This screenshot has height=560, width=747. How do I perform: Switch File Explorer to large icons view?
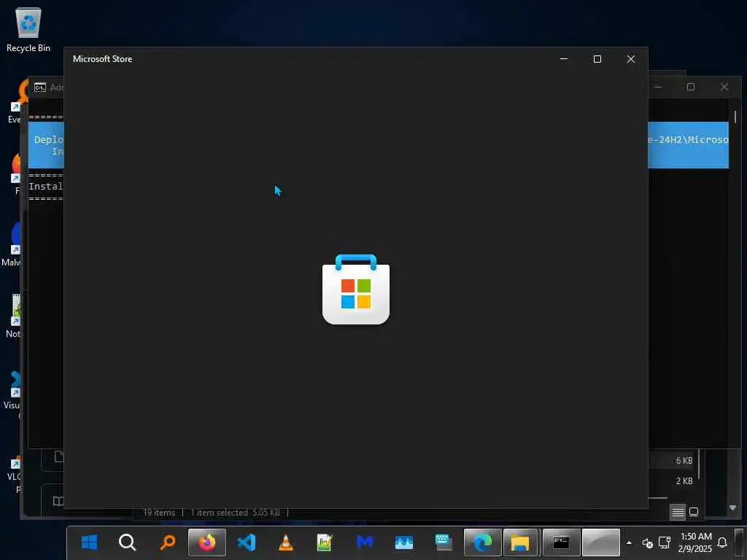tap(694, 513)
